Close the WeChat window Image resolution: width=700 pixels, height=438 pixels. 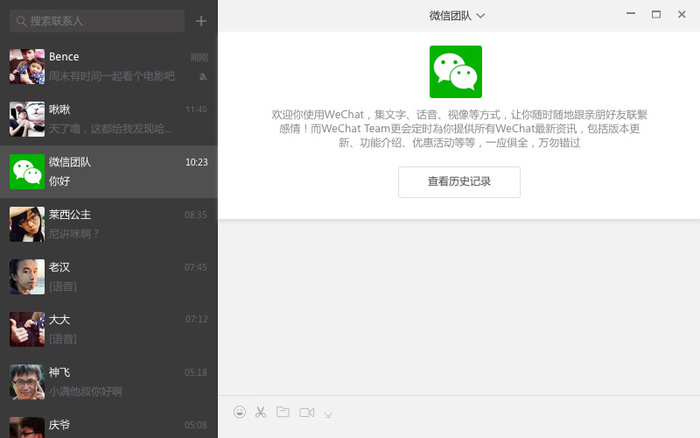[682, 14]
